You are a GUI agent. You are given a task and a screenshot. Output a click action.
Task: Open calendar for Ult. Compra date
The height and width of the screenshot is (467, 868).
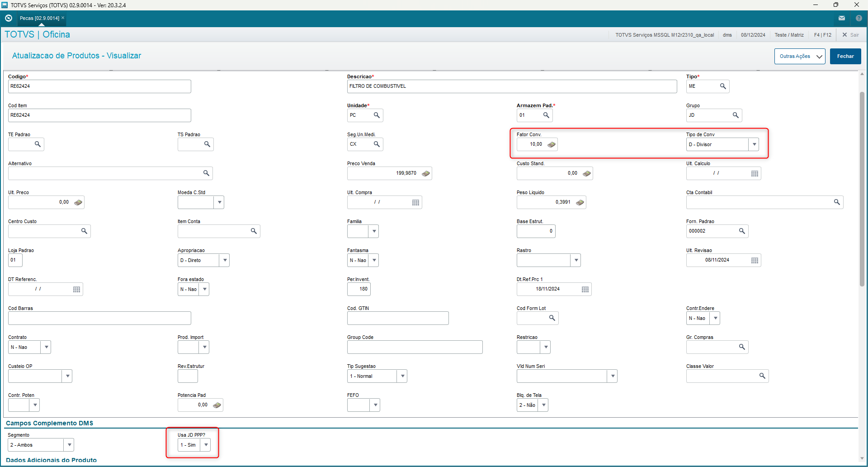(415, 202)
